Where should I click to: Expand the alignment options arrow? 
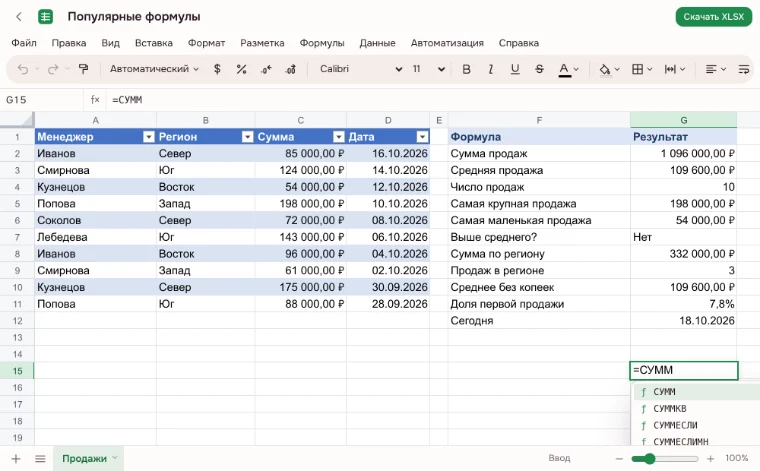(723, 69)
